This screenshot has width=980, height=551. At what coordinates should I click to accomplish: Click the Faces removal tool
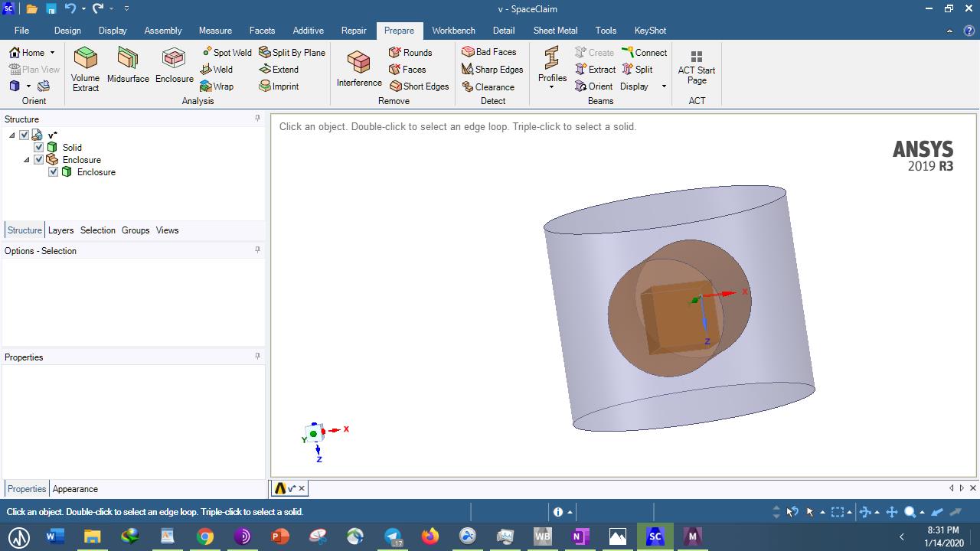click(x=407, y=70)
